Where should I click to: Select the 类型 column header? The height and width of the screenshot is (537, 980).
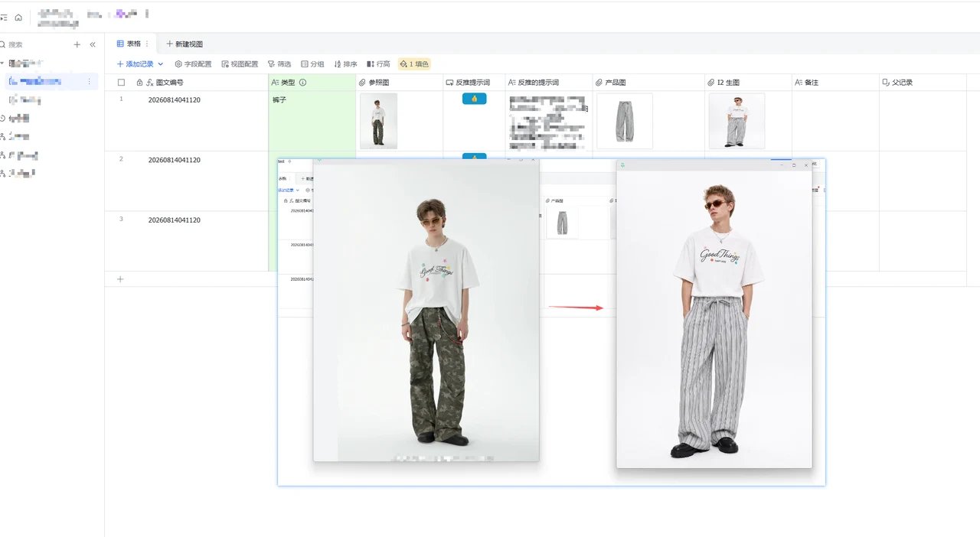tap(312, 83)
